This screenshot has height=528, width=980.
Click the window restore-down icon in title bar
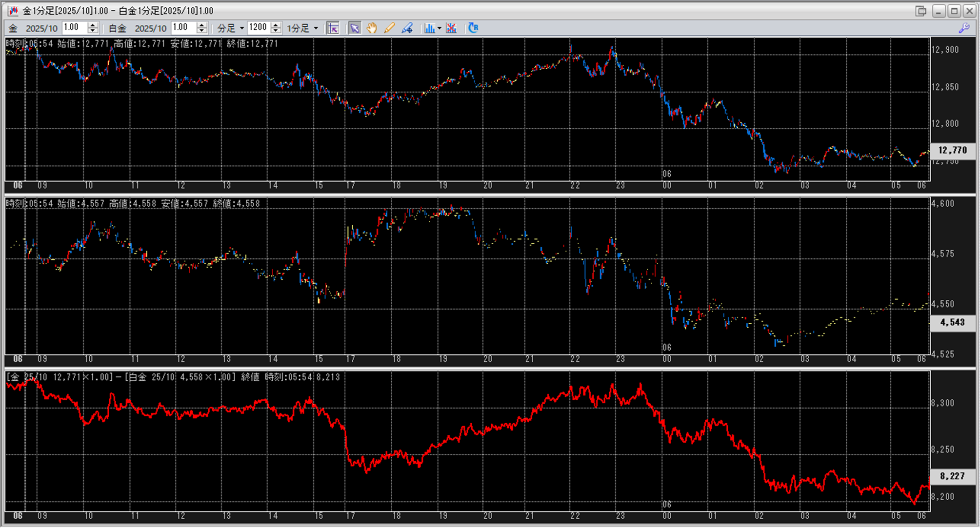click(x=920, y=11)
